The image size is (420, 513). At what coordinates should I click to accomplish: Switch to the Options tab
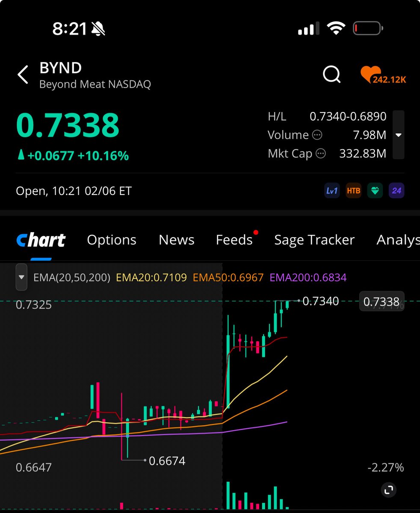(112, 240)
